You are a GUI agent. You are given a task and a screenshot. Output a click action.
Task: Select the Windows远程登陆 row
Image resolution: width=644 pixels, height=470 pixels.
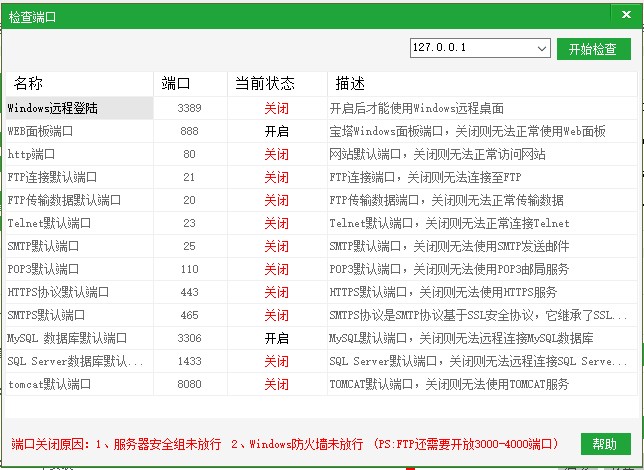point(79,108)
